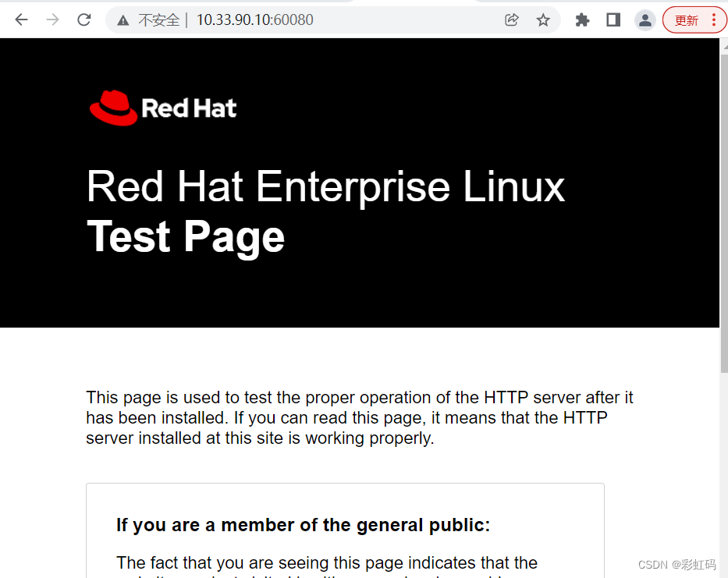Viewport: 728px width, 578px height.
Task: Bookmark this page with the star icon
Action: [543, 20]
